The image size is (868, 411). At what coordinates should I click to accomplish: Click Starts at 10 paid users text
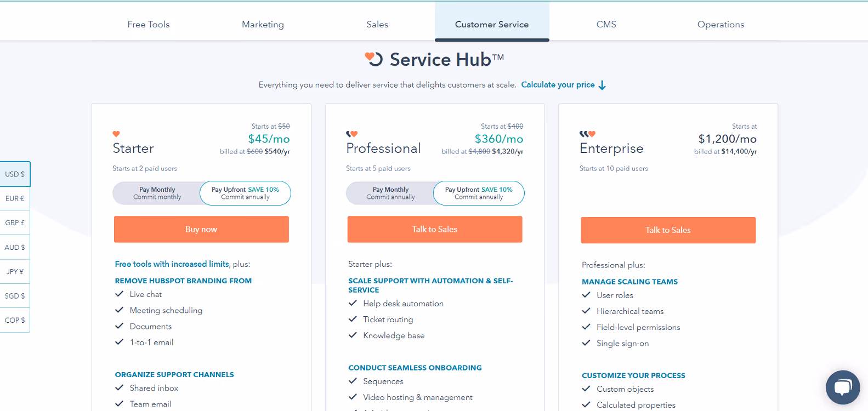click(614, 168)
